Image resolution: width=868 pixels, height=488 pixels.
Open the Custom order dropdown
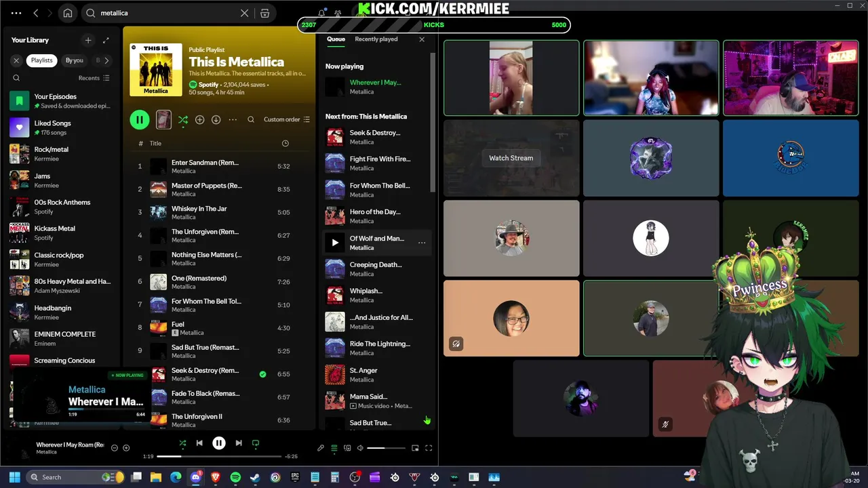tap(286, 120)
